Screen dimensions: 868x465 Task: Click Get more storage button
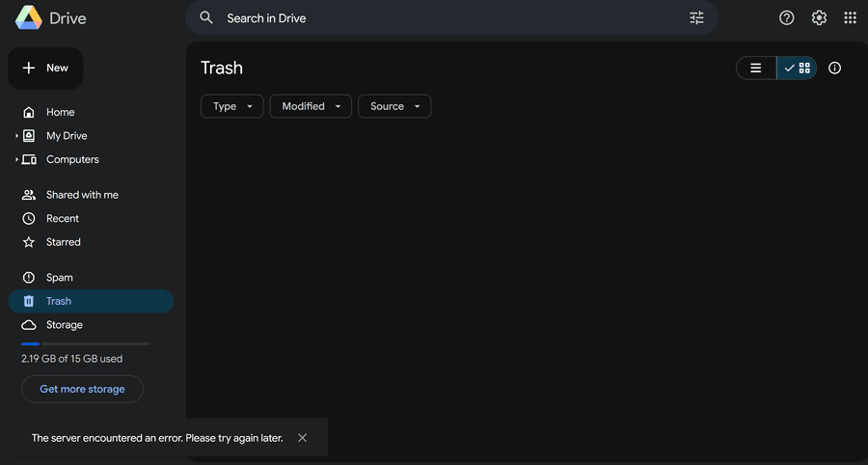coord(82,390)
